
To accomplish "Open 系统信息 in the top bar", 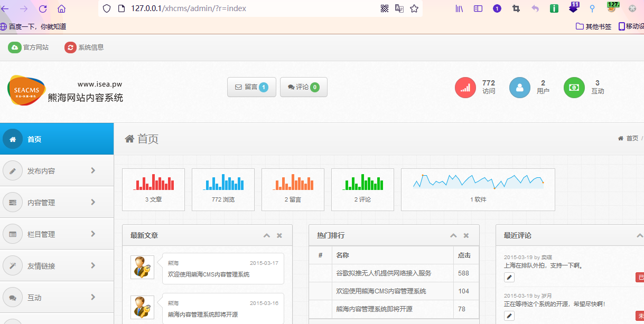I will pos(85,47).
